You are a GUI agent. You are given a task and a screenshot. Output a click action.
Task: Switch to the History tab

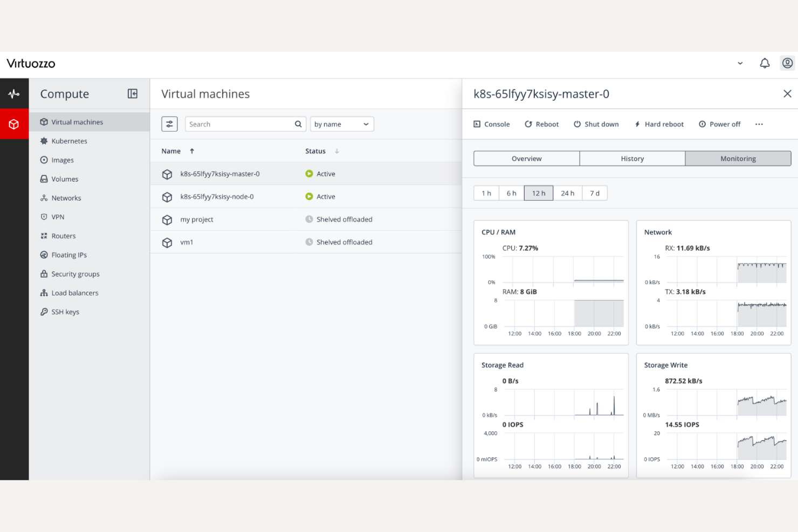(632, 158)
